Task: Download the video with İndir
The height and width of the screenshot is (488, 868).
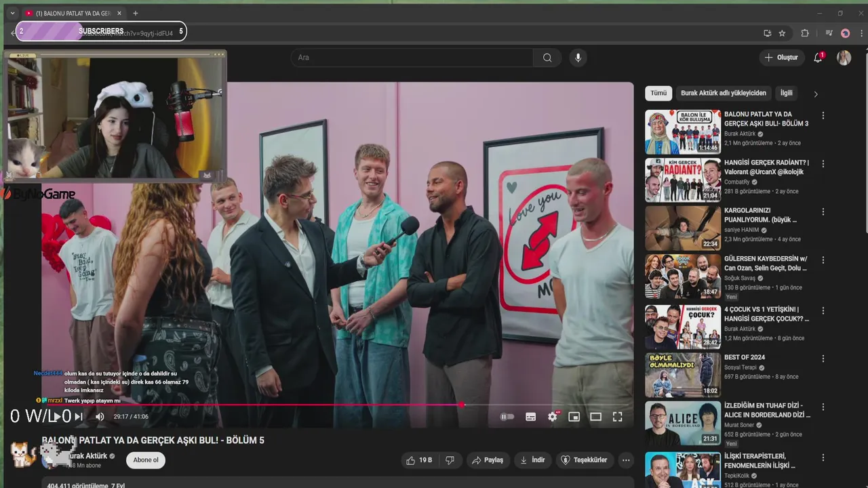Action: pyautogui.click(x=533, y=460)
